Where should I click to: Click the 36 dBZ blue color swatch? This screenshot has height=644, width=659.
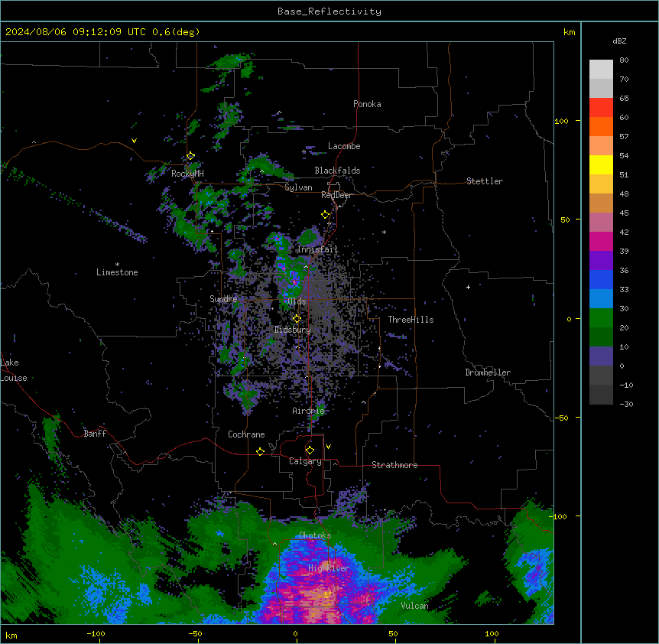[601, 279]
